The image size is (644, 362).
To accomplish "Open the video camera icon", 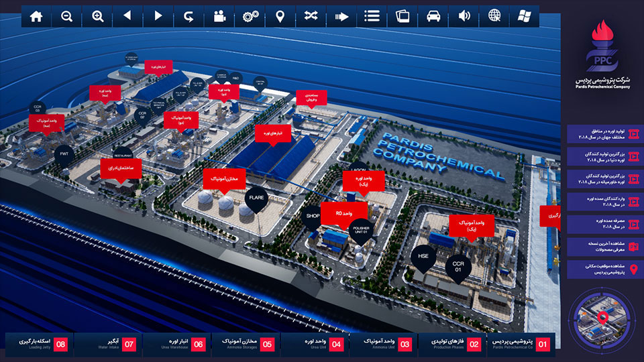I will pos(219,16).
